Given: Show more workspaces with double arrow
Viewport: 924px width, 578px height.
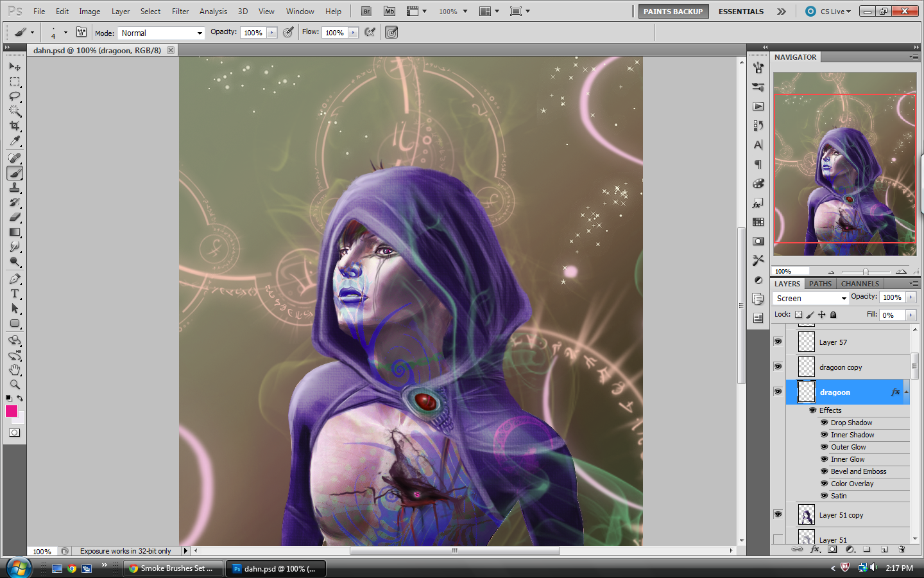Looking at the screenshot, I should pos(782,11).
